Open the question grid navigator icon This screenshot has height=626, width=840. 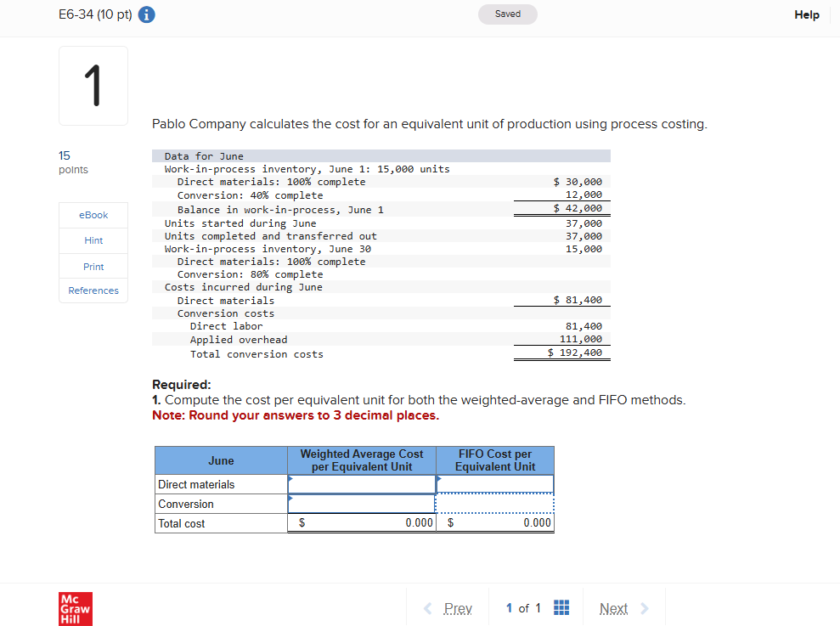coord(561,608)
